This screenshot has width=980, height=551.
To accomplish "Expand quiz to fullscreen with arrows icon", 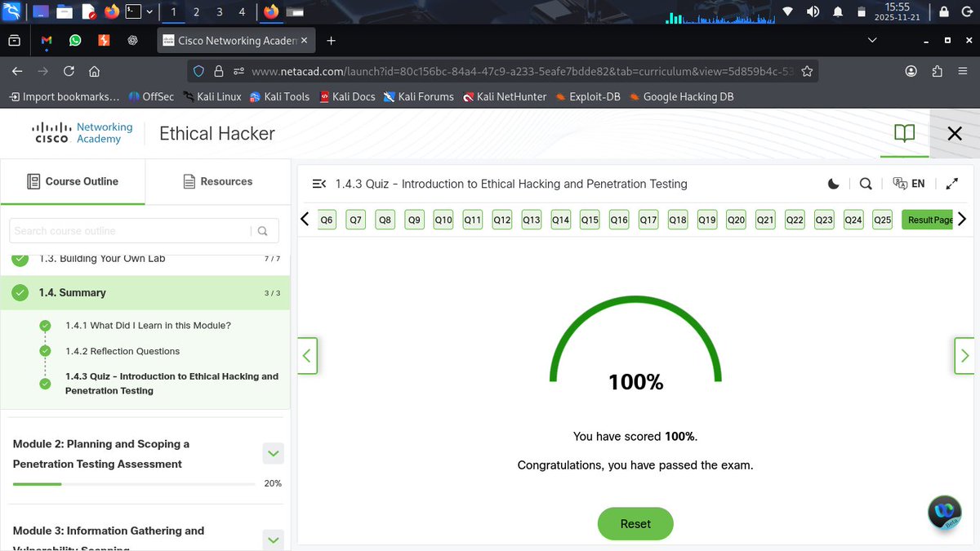I will pyautogui.click(x=951, y=184).
